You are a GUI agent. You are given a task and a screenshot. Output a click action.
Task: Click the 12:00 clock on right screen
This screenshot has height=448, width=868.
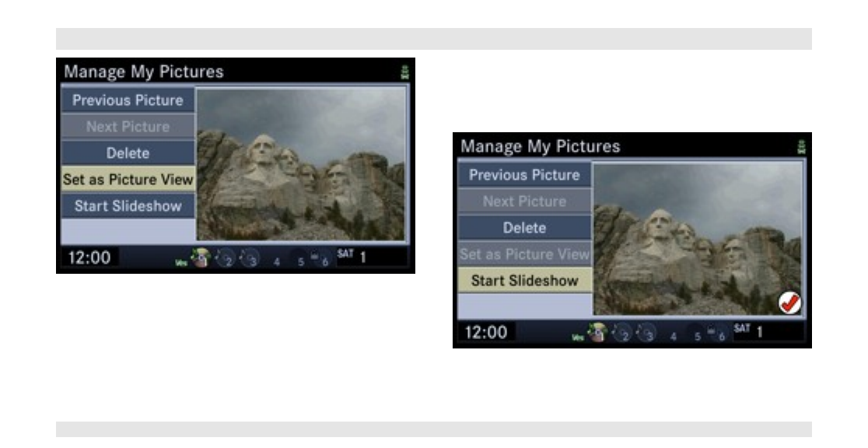[x=485, y=332]
